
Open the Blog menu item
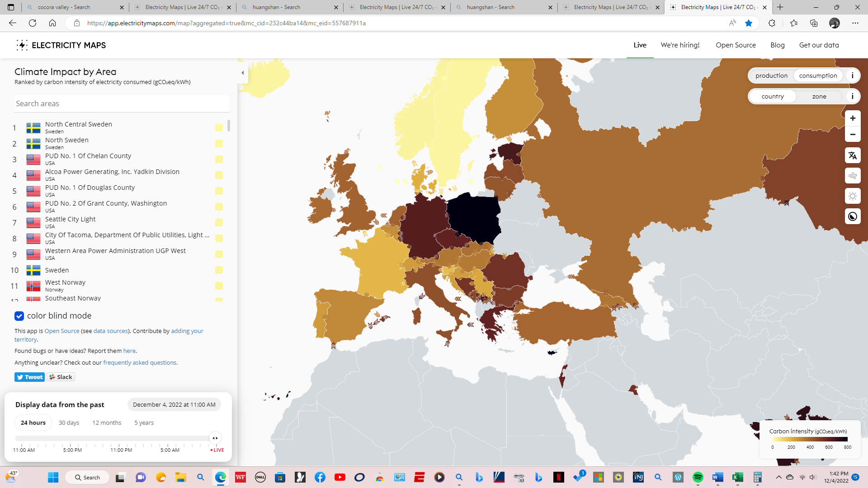tap(777, 45)
